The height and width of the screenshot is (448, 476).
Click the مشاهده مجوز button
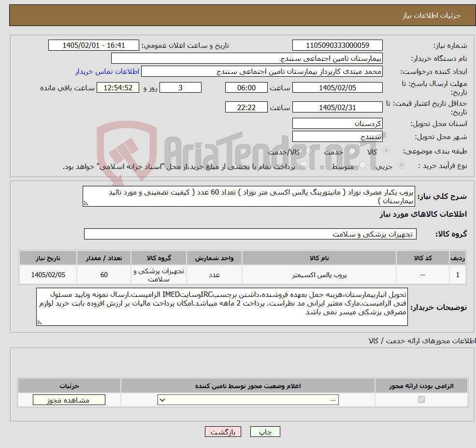[x=69, y=400]
